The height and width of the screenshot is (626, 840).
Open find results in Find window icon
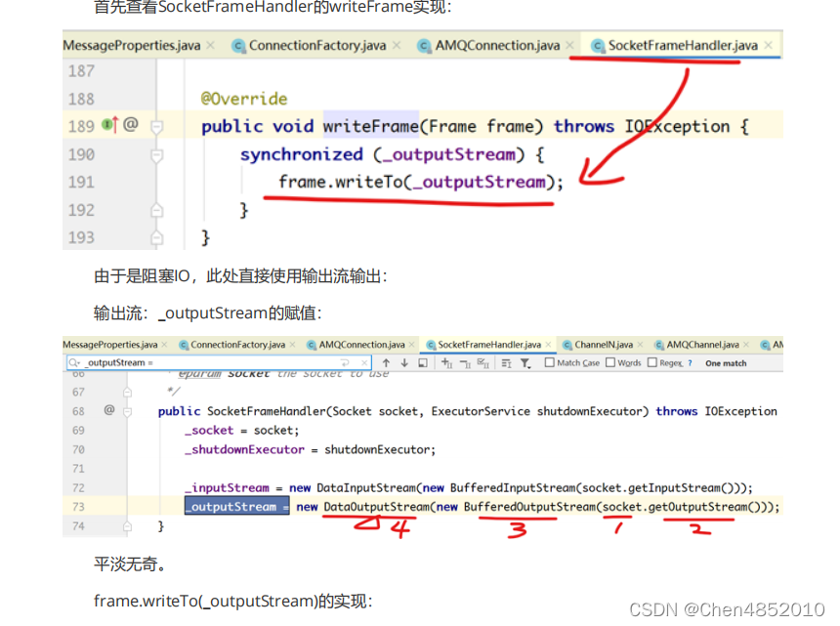click(423, 363)
